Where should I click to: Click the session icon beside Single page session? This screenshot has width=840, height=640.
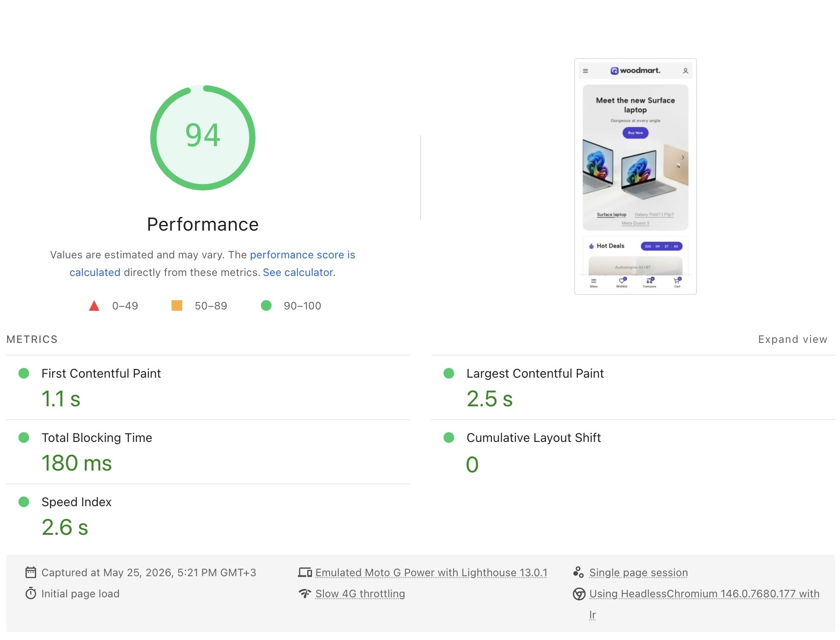click(x=579, y=572)
